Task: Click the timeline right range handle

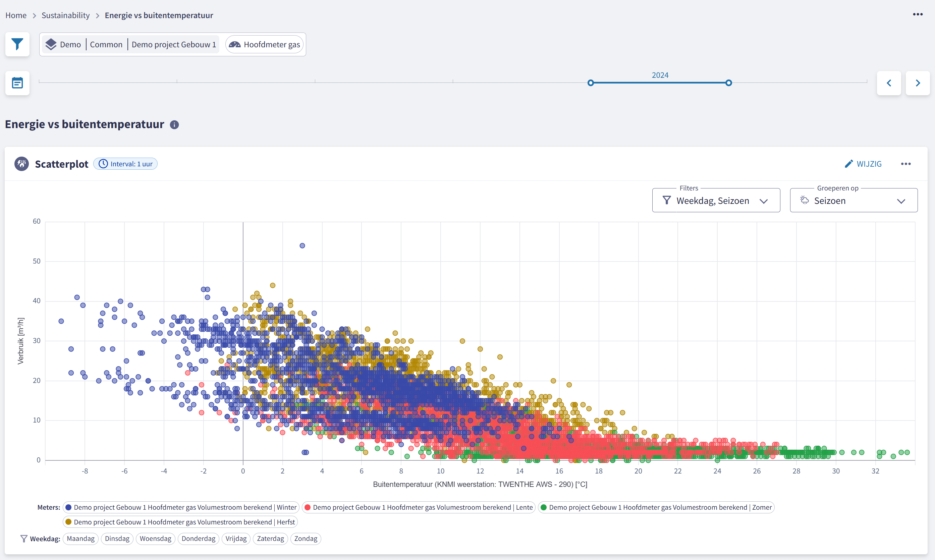Action: 729,83
